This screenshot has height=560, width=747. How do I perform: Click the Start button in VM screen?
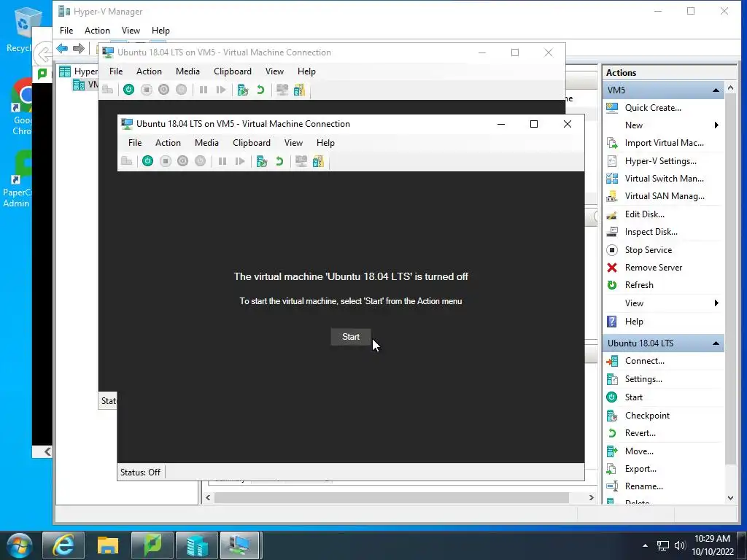pyautogui.click(x=351, y=337)
